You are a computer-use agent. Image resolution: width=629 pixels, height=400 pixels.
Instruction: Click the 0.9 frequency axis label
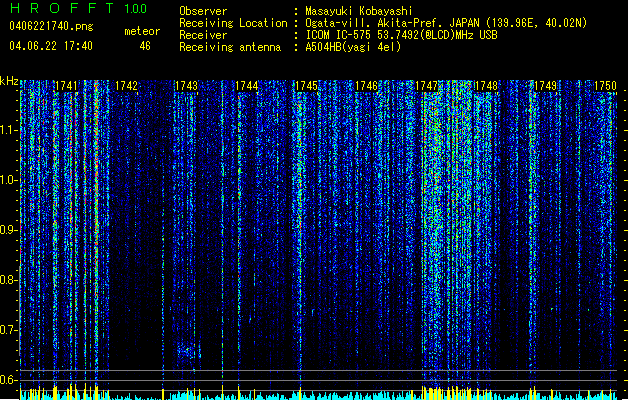pos(9,230)
